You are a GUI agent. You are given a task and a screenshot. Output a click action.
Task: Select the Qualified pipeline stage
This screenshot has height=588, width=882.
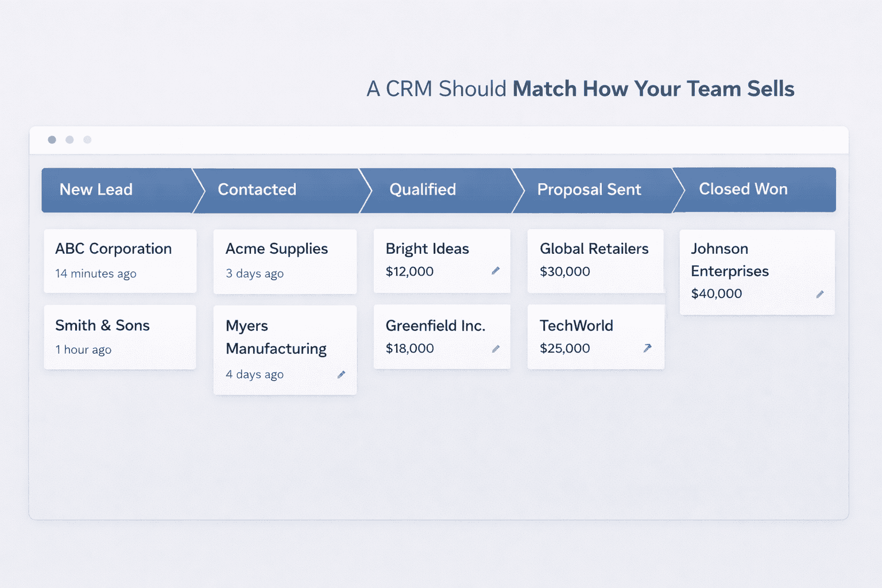(423, 189)
